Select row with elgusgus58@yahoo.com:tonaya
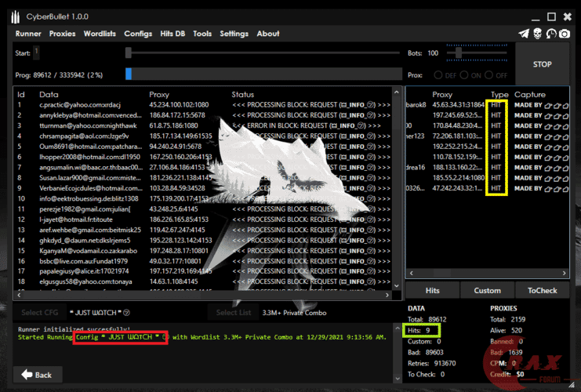This screenshot has height=392, width=581. [203, 281]
